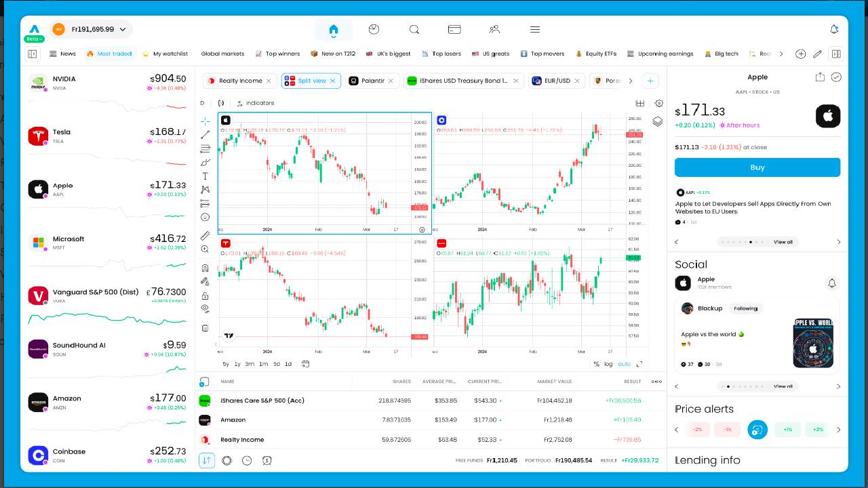The height and width of the screenshot is (488, 868).
Task: Open the emoji sticker tool
Action: 205,217
